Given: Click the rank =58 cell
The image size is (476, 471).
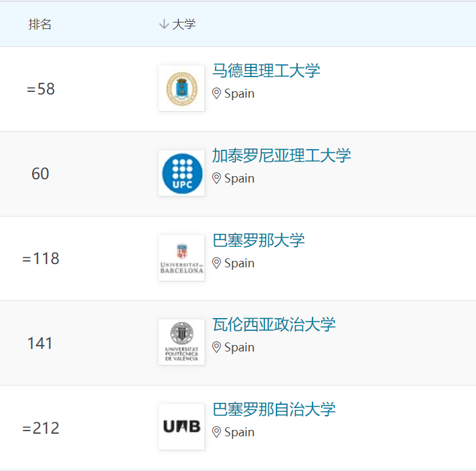Looking at the screenshot, I should click(41, 89).
